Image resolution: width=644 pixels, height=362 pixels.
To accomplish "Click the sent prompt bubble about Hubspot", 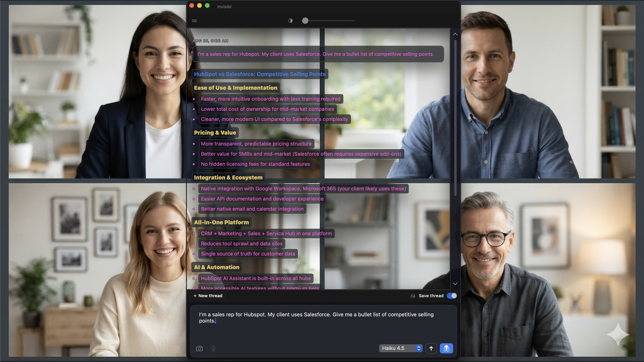I will point(318,54).
